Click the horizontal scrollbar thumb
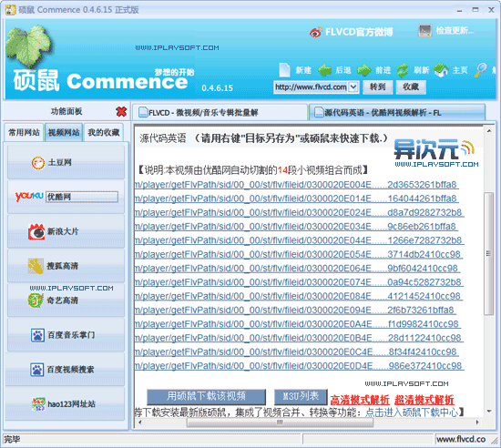This screenshot has width=501, height=448. point(280,423)
